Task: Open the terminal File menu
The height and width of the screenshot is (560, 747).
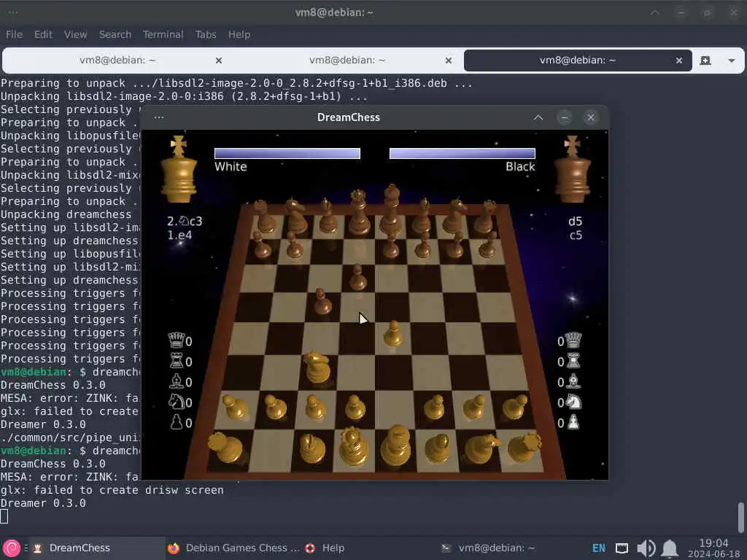Action: (14, 34)
